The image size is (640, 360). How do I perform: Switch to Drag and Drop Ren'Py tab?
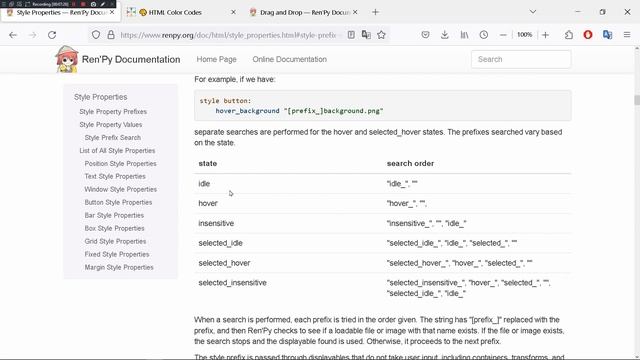[x=304, y=12]
